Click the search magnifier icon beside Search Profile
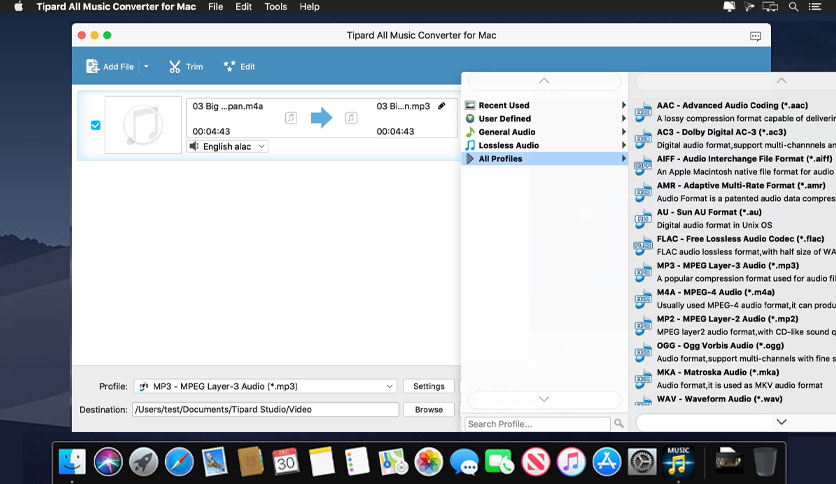 [x=618, y=423]
